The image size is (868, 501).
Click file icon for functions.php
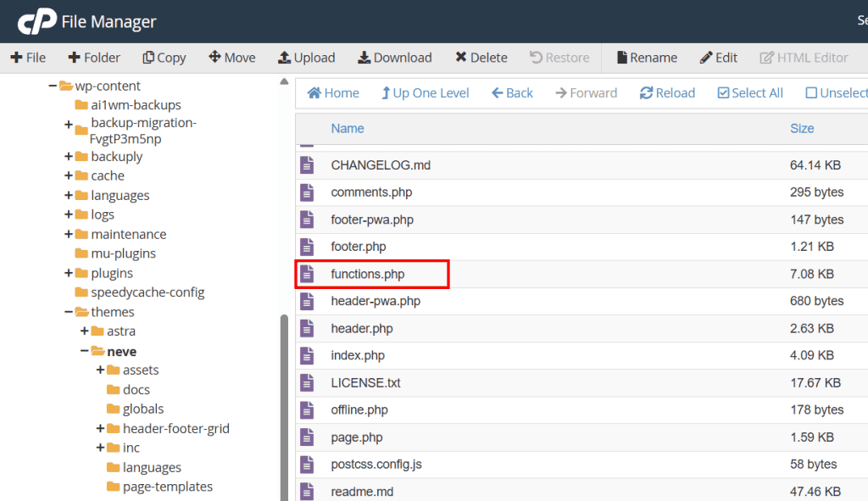tap(307, 274)
